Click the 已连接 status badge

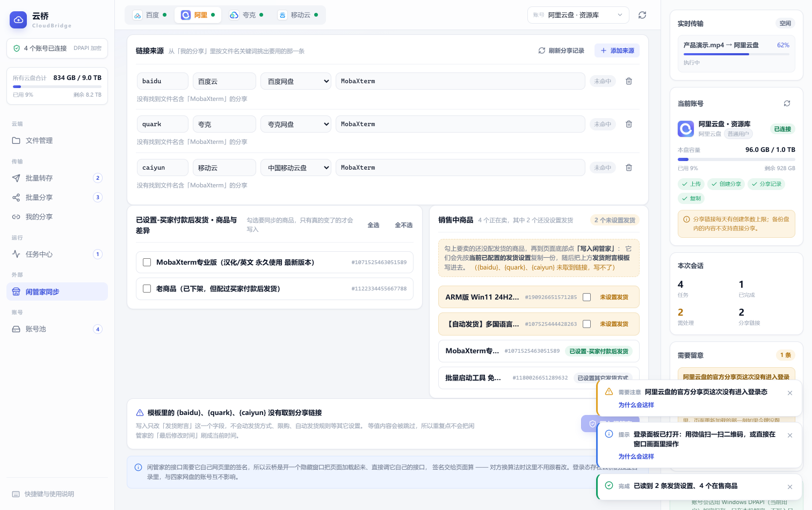(x=782, y=129)
